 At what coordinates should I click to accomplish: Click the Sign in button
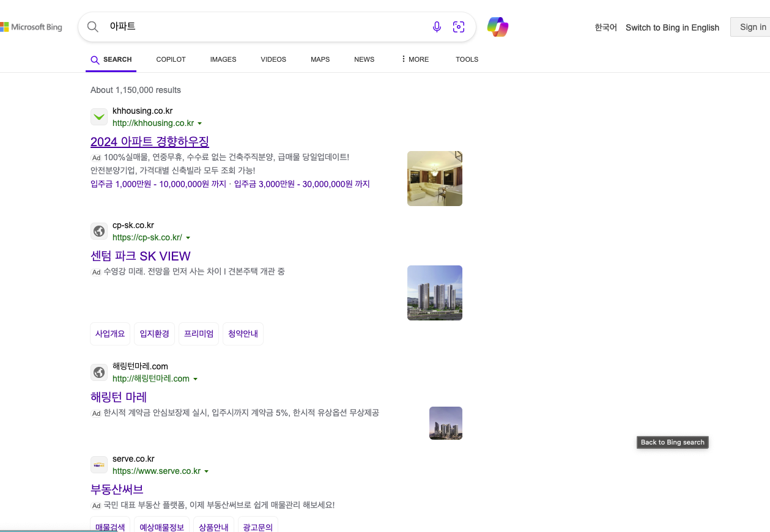click(x=752, y=27)
